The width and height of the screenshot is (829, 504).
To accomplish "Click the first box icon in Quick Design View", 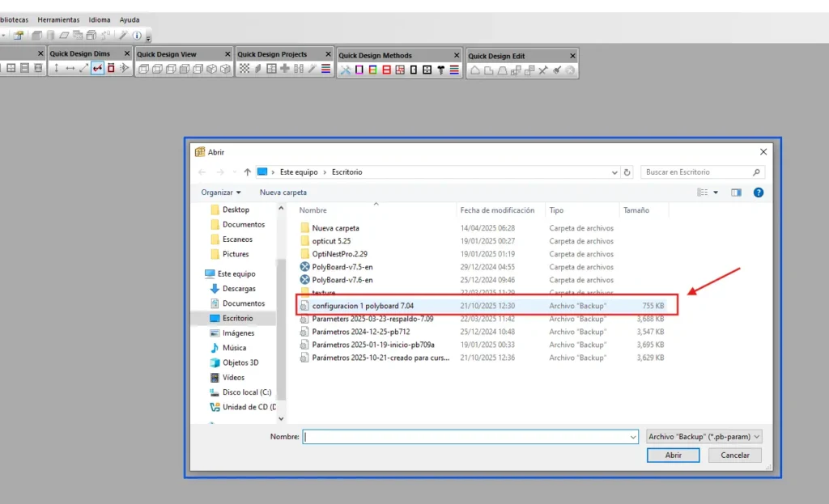I will [x=143, y=70].
